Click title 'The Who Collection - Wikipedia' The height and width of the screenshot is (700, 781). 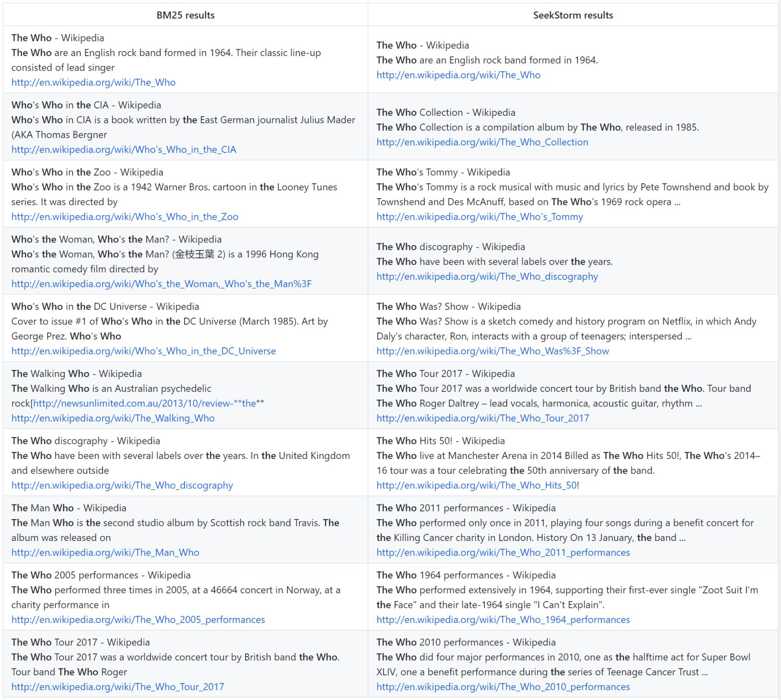click(x=446, y=112)
